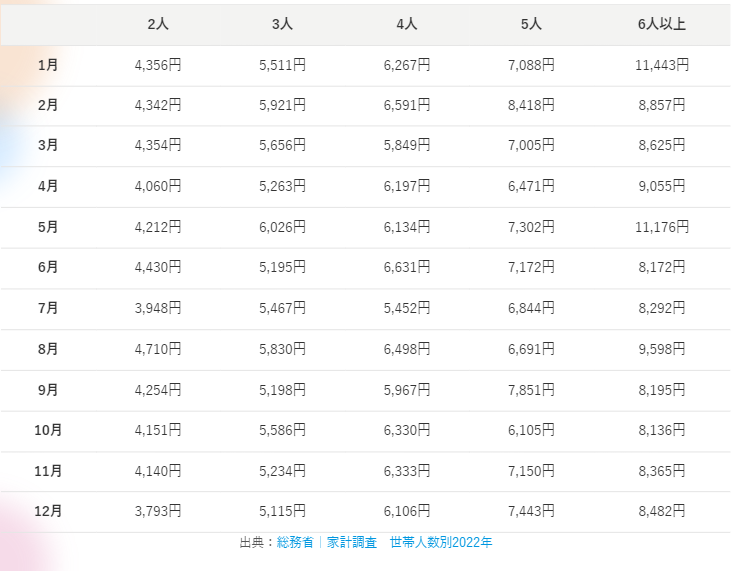Screen dimensions: 732x571
Task: Click the 7,851円 cell
Action: (x=531, y=389)
